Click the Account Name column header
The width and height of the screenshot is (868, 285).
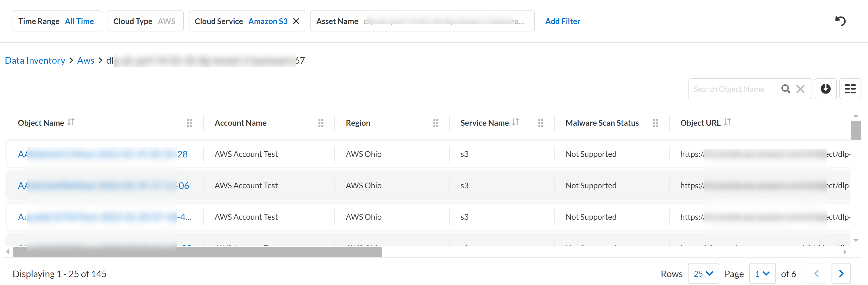(240, 123)
